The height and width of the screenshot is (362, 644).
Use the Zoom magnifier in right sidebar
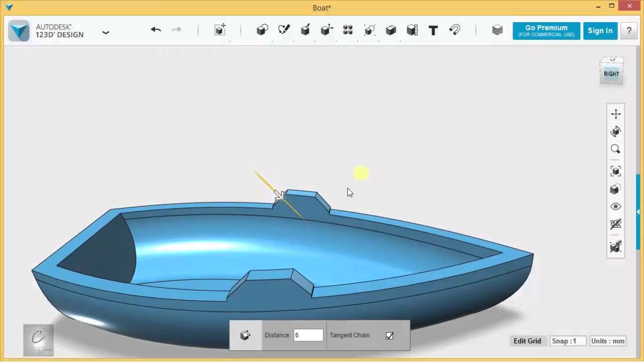616,149
